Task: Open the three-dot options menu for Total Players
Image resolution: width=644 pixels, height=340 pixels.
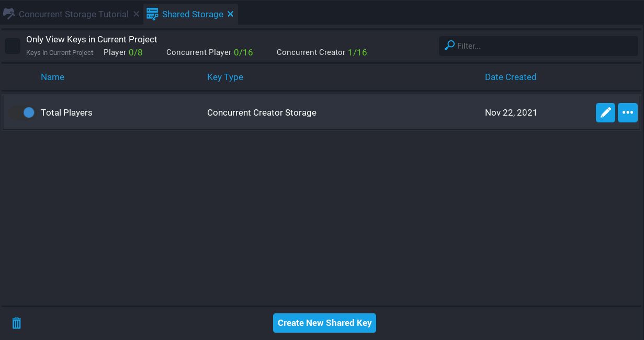Action: 627,112
